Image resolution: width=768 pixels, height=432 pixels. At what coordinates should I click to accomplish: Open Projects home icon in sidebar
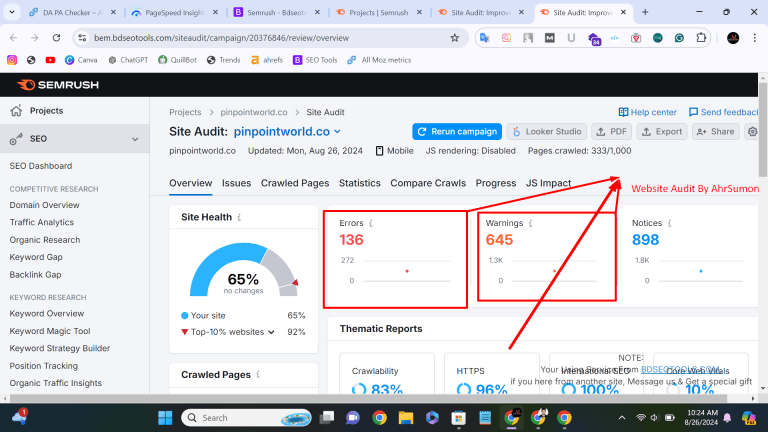tap(16, 111)
